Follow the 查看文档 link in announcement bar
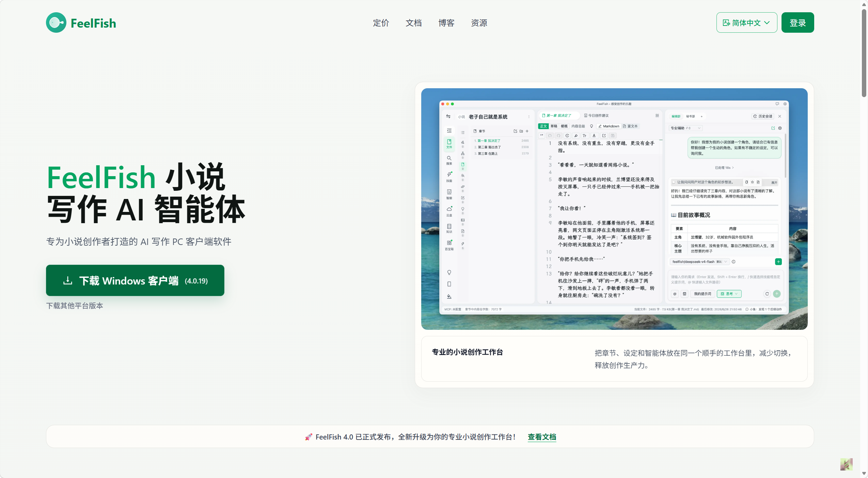The width and height of the screenshot is (868, 478). tap(542, 437)
